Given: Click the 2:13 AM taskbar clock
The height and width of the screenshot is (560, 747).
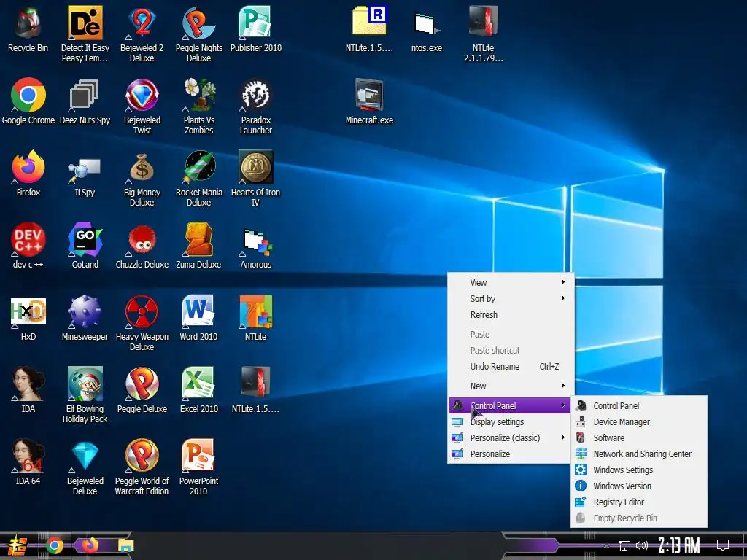Looking at the screenshot, I should coord(679,545).
